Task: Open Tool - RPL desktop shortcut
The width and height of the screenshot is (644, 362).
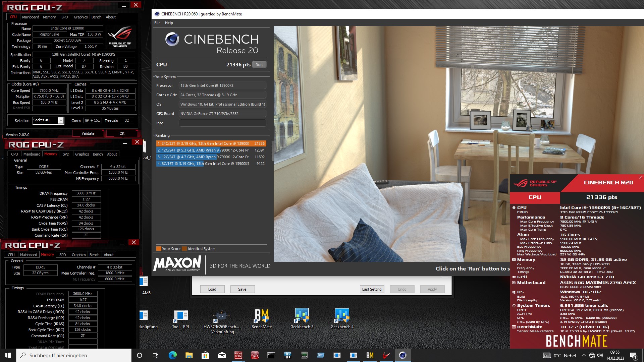Action: [181, 318]
